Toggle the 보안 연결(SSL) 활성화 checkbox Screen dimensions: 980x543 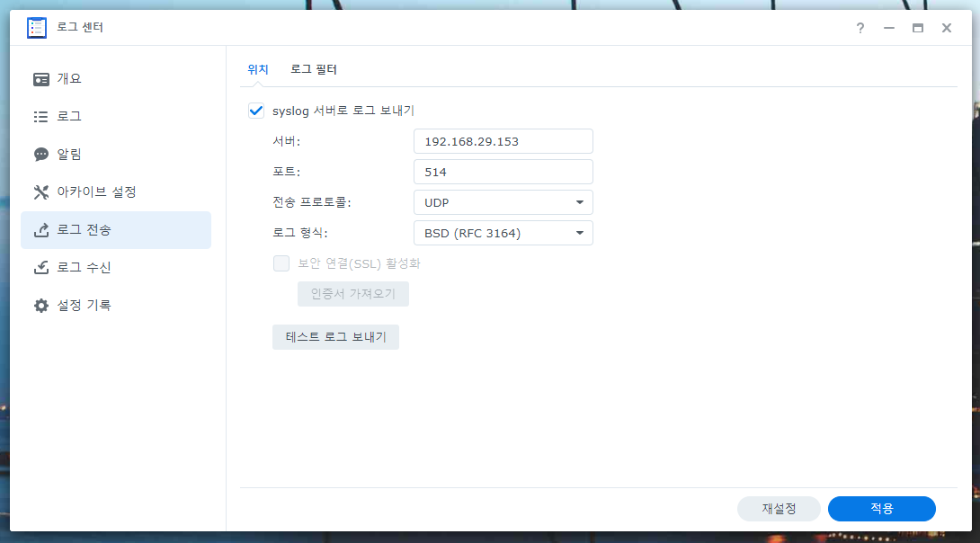(x=281, y=263)
